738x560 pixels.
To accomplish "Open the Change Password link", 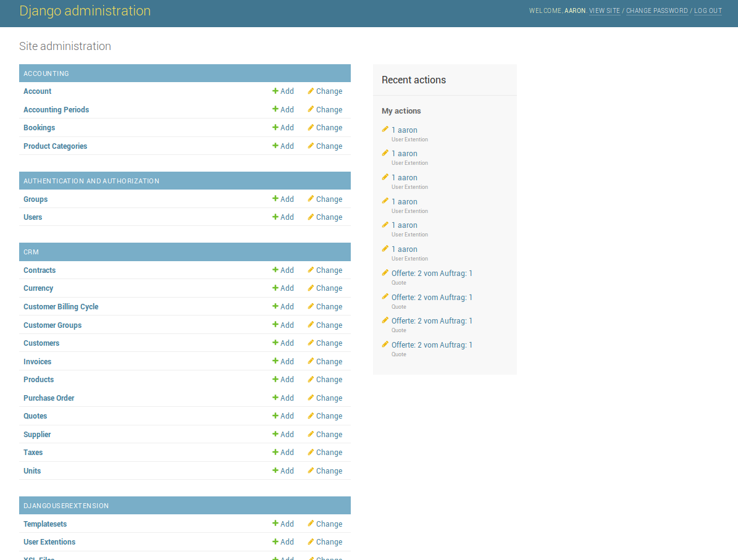I will (x=656, y=11).
